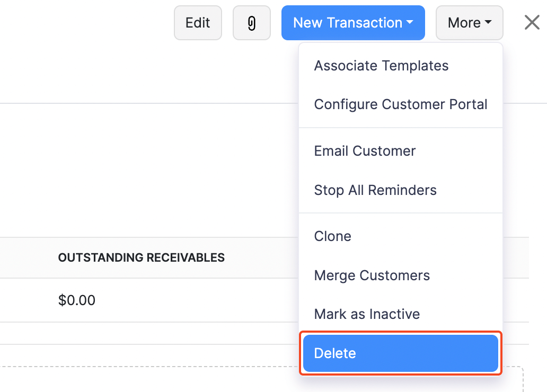Choose Clone from the dropdown menu
The image size is (547, 392).
click(x=332, y=236)
